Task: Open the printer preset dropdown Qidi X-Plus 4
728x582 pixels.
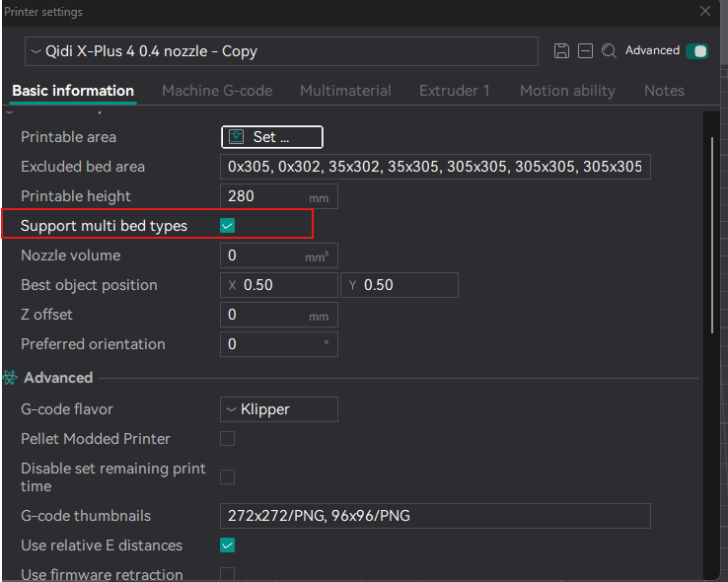Action: coord(281,51)
